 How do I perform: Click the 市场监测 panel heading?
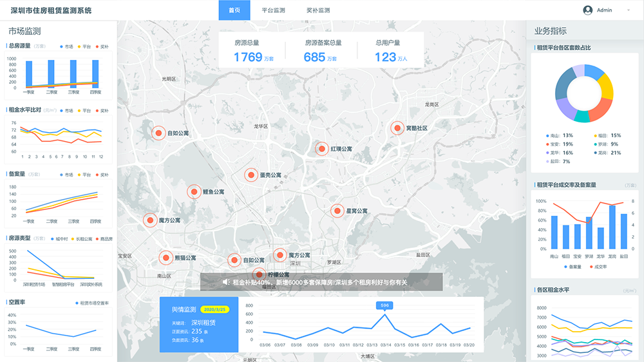(24, 31)
